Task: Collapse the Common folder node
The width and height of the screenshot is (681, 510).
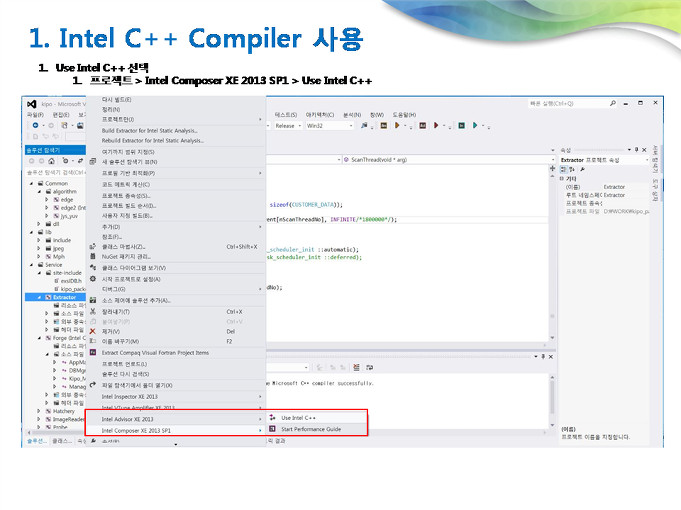Action: pyautogui.click(x=31, y=183)
